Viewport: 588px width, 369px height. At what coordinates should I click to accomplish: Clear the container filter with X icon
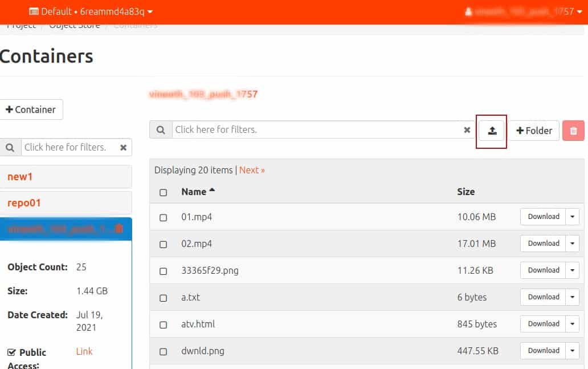pyautogui.click(x=123, y=148)
